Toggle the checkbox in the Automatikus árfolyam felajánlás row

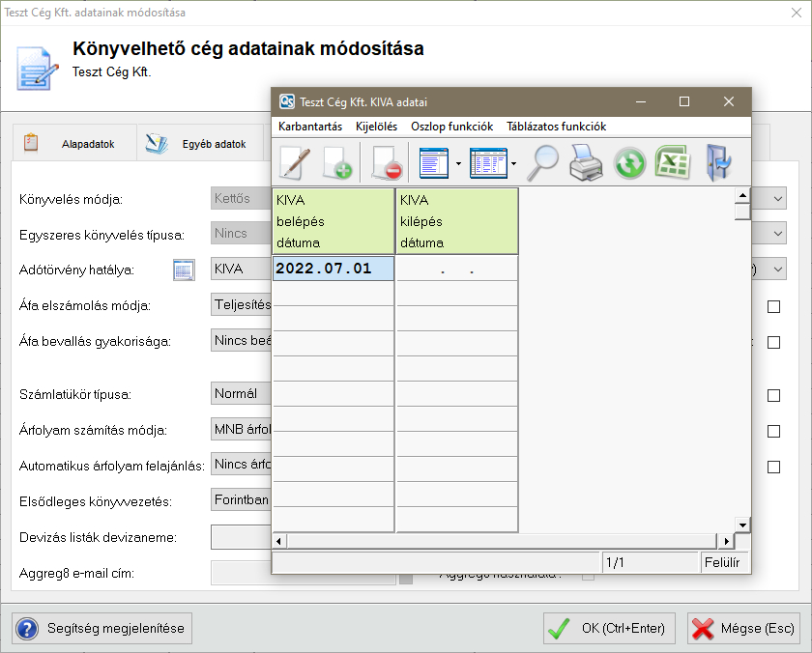[x=773, y=467]
